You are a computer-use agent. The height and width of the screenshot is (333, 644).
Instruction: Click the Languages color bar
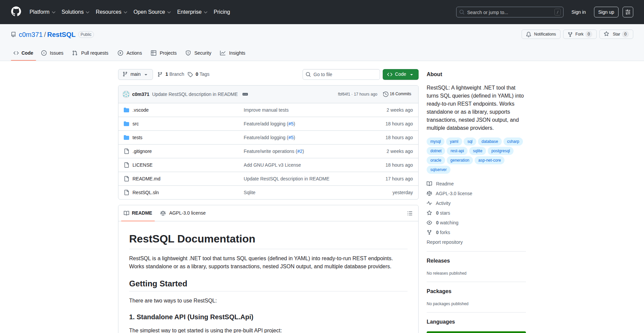point(476,332)
